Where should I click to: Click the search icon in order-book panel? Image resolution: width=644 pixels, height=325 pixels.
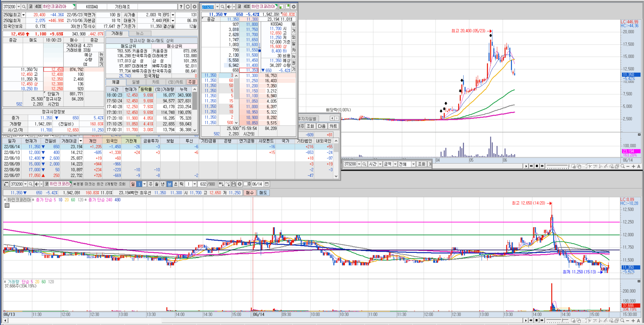pos(222,7)
